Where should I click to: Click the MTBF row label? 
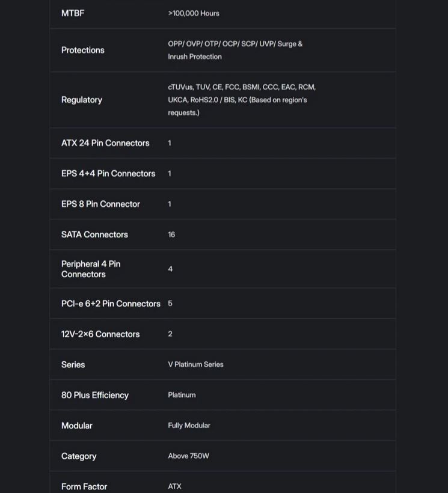(x=73, y=13)
